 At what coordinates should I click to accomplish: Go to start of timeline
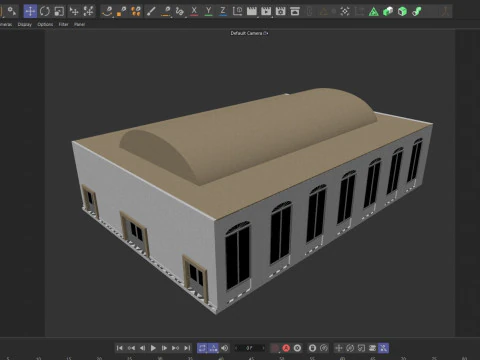[x=120, y=348]
